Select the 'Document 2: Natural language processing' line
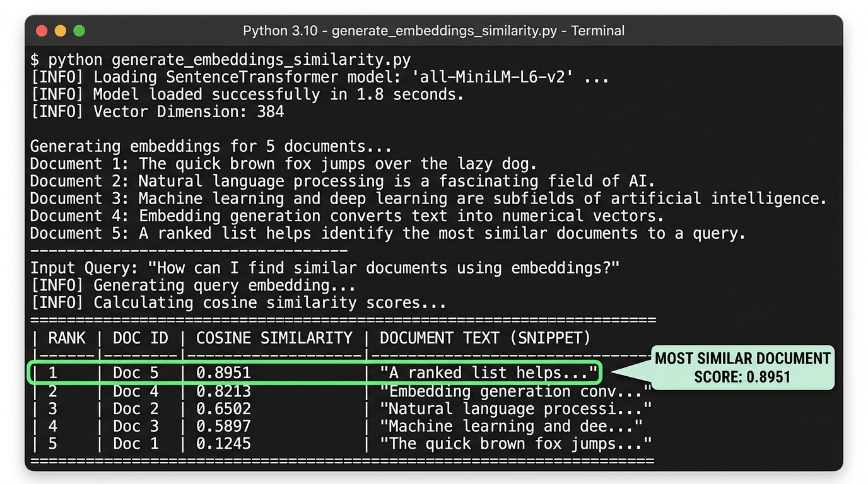The height and width of the screenshot is (484, 868). (x=343, y=181)
